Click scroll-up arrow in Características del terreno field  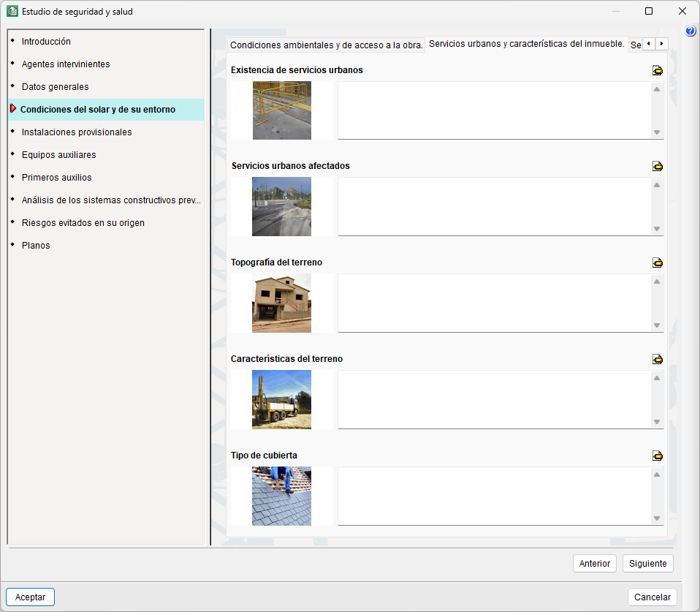pyautogui.click(x=657, y=378)
